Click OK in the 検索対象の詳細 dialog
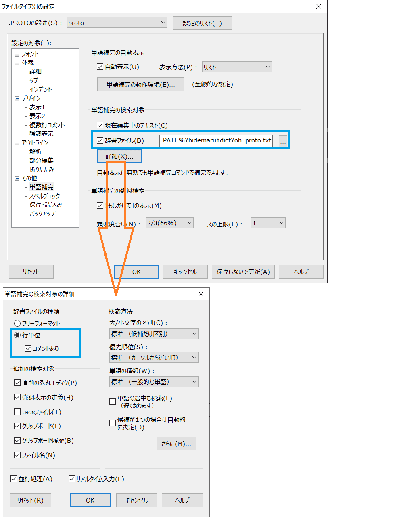 click(x=90, y=500)
